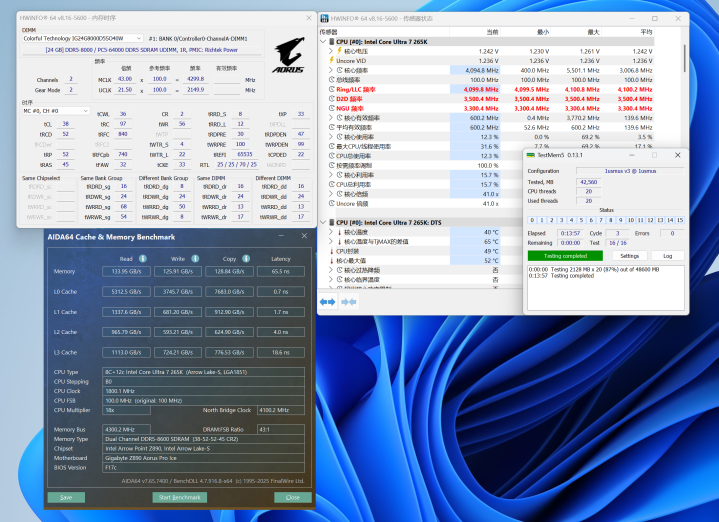The image size is (719, 522).
Task: Expand the 核心有效频率 sensor row
Action: 331,118
